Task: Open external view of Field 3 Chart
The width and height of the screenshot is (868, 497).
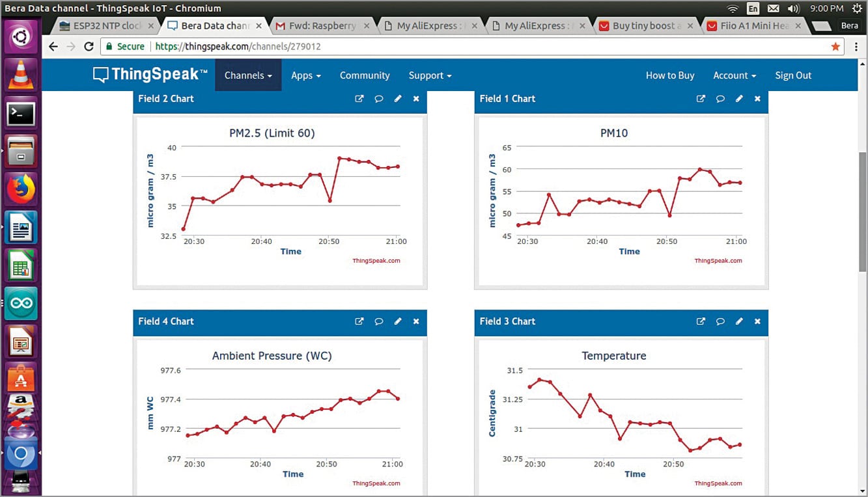Action: (x=701, y=321)
